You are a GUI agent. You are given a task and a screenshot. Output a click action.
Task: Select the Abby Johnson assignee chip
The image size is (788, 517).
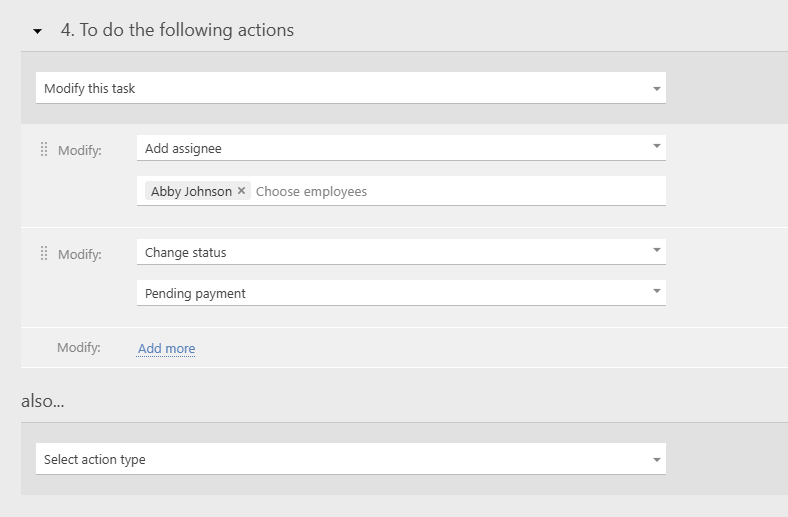tap(191, 191)
